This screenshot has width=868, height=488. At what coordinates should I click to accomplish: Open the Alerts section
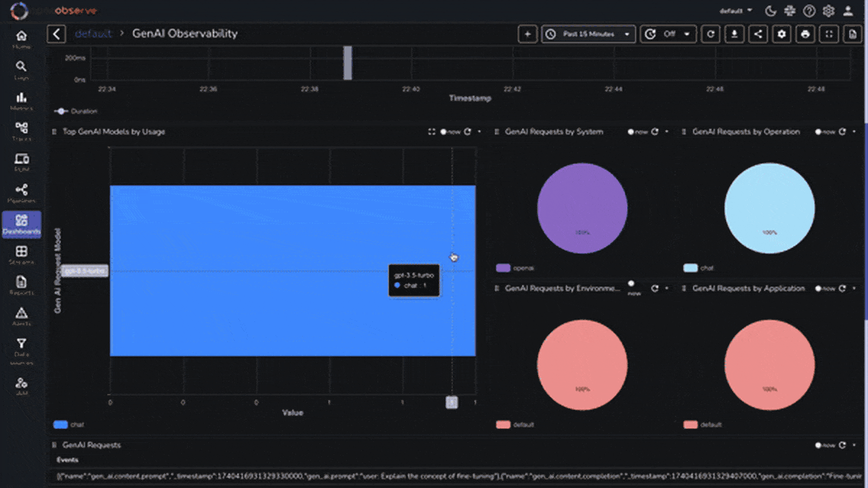(21, 316)
